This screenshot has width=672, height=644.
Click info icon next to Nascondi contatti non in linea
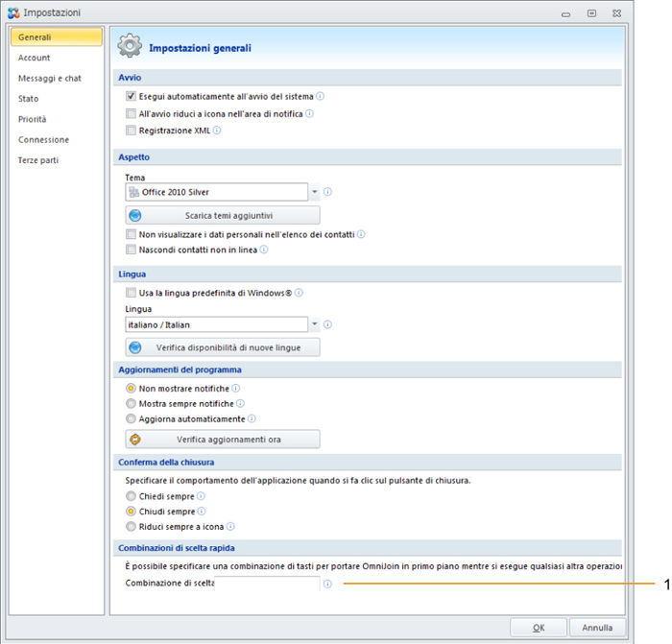click(264, 250)
